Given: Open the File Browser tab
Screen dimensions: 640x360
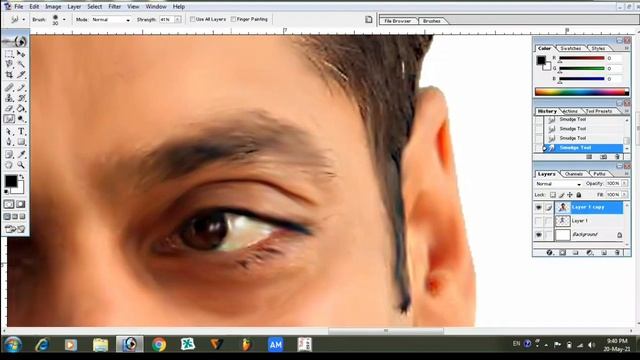Looking at the screenshot, I should click(398, 21).
